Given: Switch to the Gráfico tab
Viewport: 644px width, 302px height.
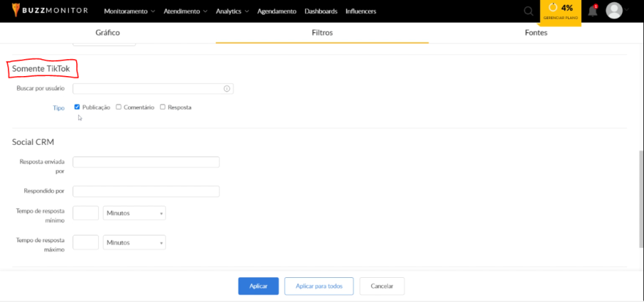Looking at the screenshot, I should click(x=108, y=33).
